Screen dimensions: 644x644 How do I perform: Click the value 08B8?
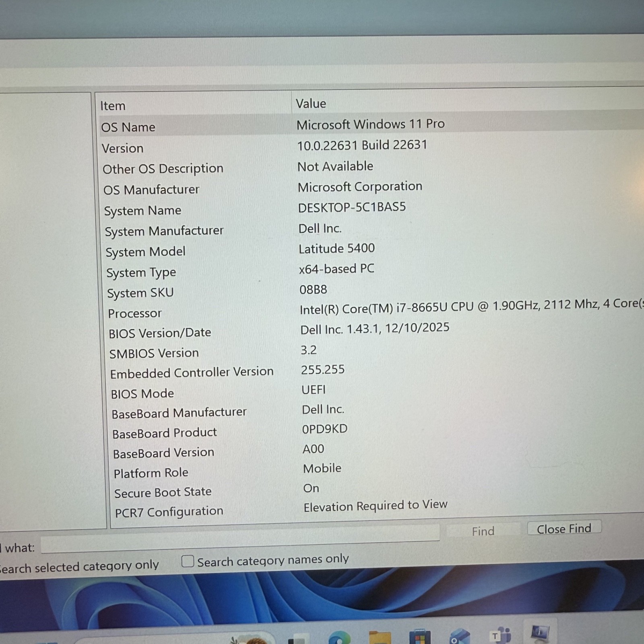pyautogui.click(x=313, y=289)
